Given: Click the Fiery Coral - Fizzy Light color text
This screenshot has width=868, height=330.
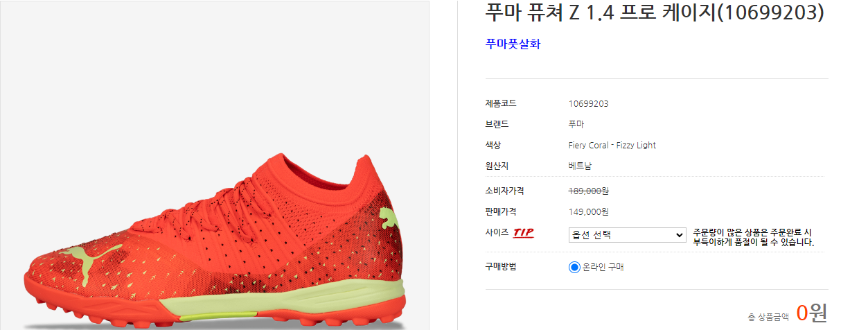Looking at the screenshot, I should (x=612, y=146).
